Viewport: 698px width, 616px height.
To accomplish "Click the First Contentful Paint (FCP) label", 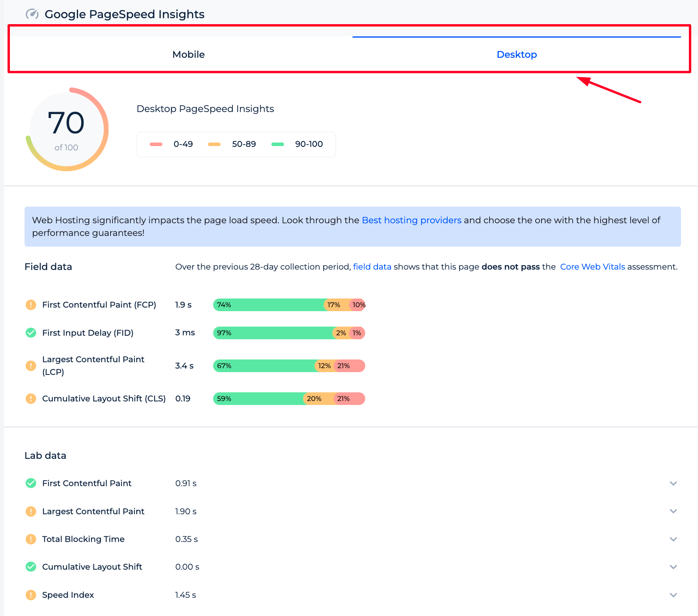I will (x=99, y=305).
